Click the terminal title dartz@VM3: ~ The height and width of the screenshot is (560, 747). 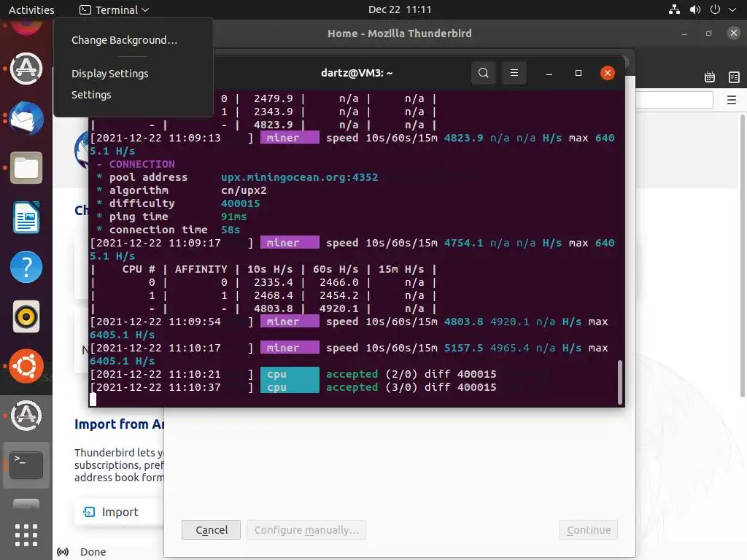click(x=356, y=73)
